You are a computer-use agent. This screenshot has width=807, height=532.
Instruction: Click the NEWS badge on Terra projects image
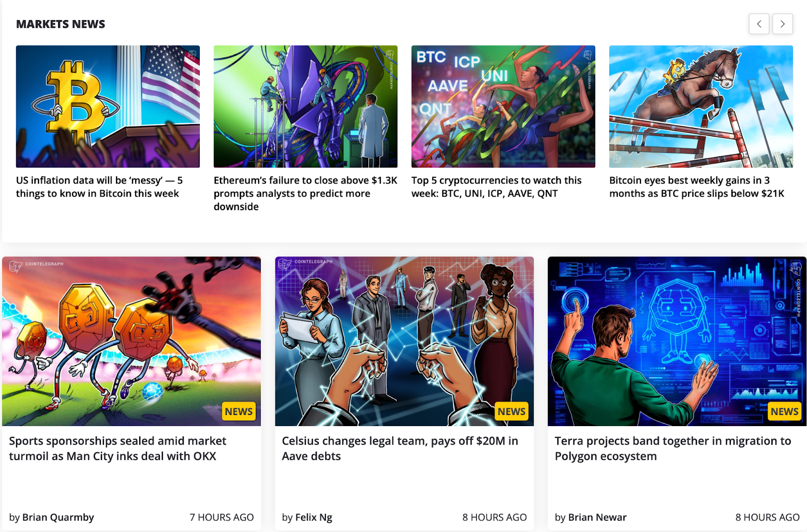click(784, 411)
